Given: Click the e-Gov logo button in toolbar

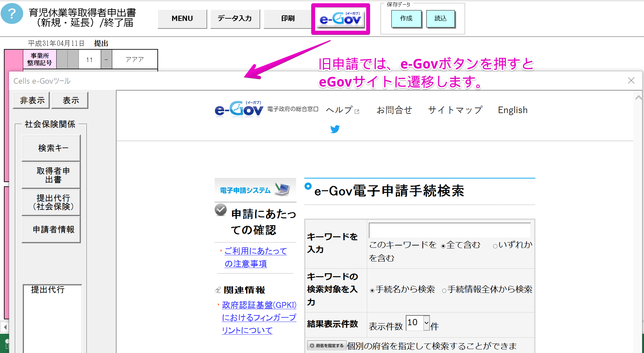Looking at the screenshot, I should point(340,19).
